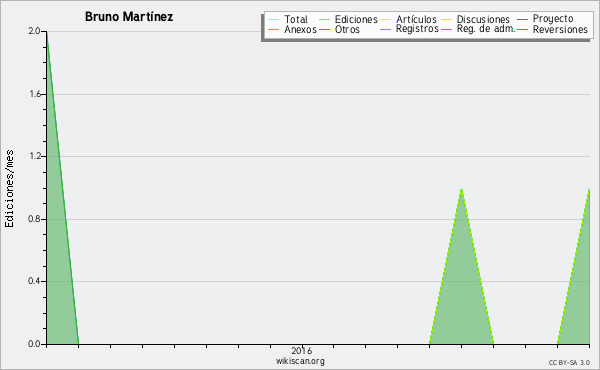Click the 'Discusiones' legend label
This screenshot has width=600, height=370.
tap(483, 19)
